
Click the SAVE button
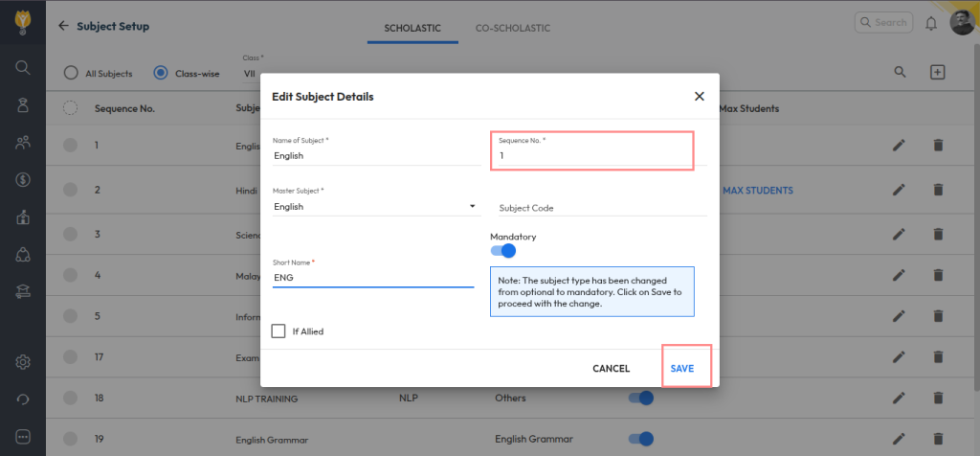[x=682, y=369]
